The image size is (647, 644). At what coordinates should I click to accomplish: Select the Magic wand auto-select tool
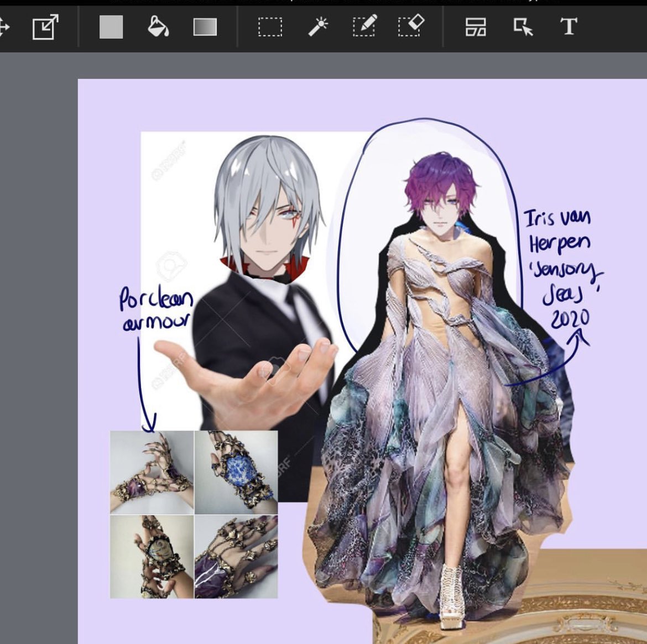click(x=318, y=27)
